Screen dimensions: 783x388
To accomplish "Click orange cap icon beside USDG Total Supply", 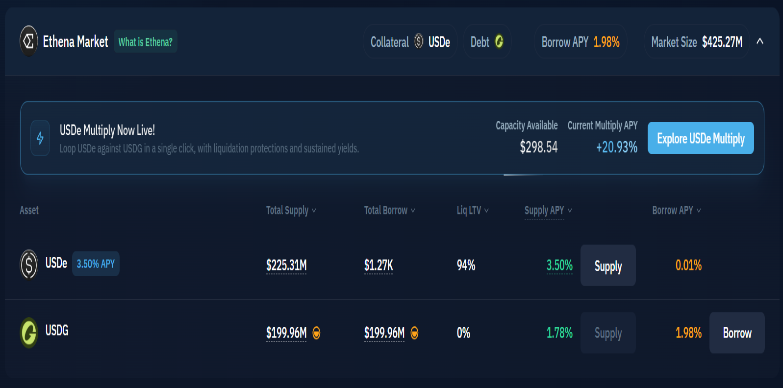I will point(316,333).
